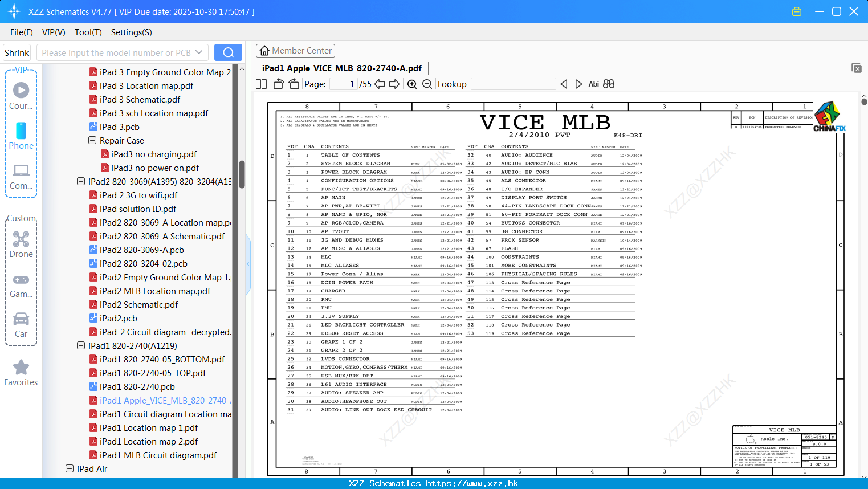The height and width of the screenshot is (489, 868).
Task: Collapse the left file panel handle
Action: (x=248, y=263)
